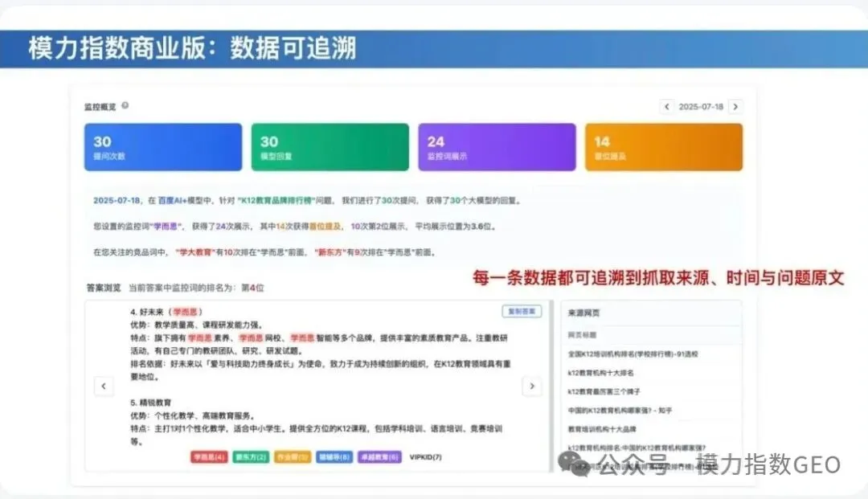868x499 pixels.
Task: Select the blue 猿辅导(6) tag
Action: click(x=334, y=457)
